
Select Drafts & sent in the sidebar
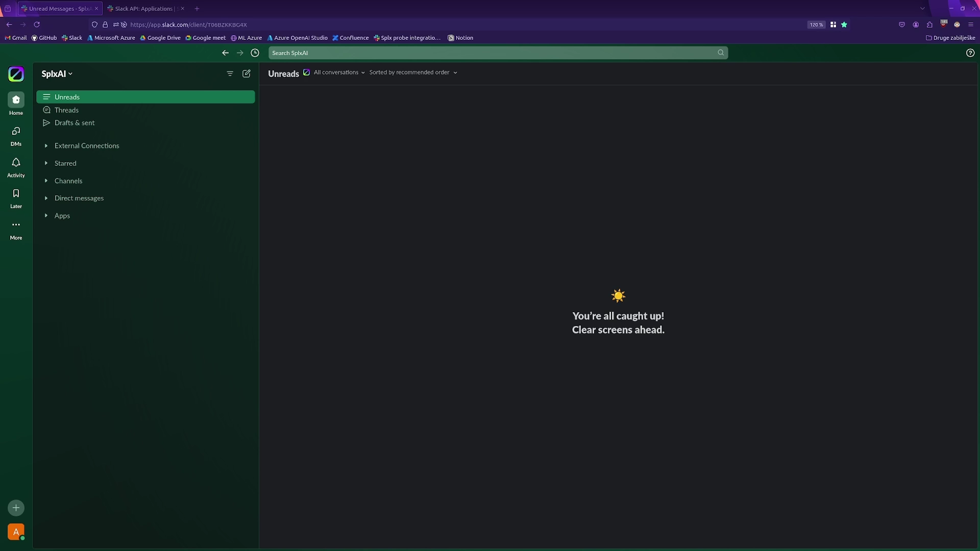click(75, 123)
